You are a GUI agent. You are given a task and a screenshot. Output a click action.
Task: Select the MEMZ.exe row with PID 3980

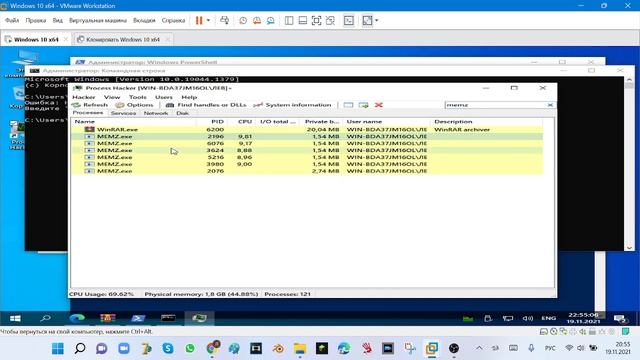tap(307, 164)
